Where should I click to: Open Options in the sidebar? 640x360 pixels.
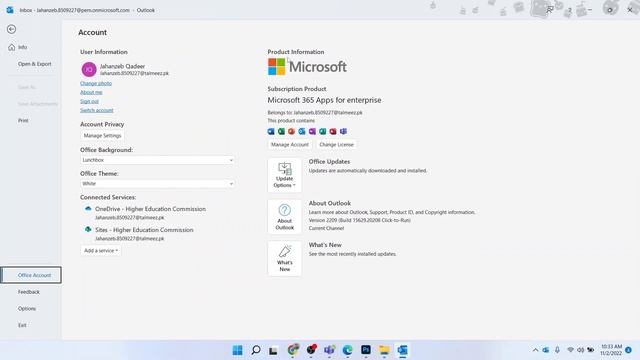(x=27, y=309)
